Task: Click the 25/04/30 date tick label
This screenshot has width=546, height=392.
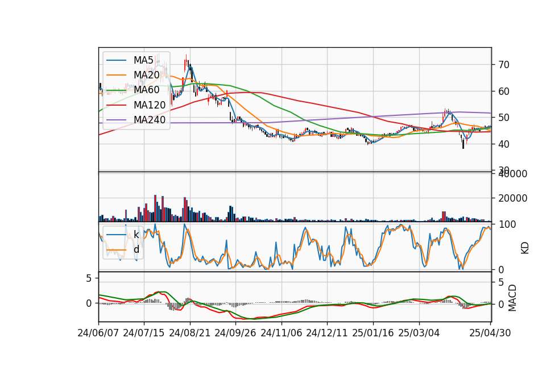Action: click(490, 333)
